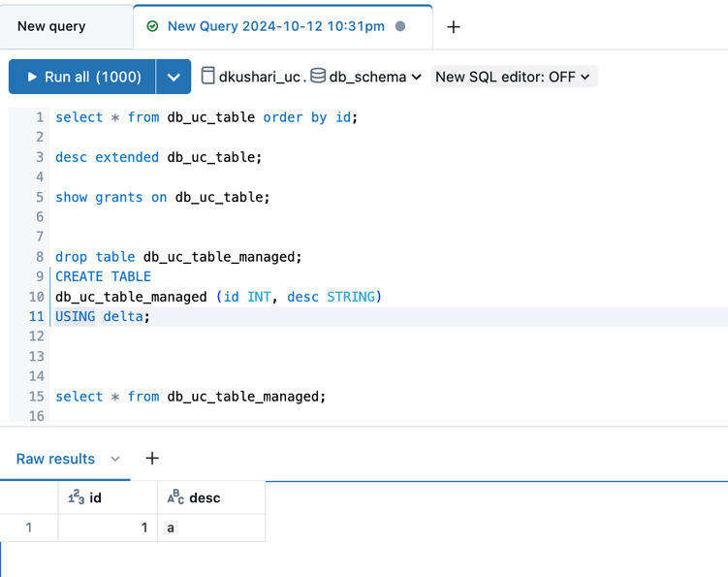Viewport: 728px width, 577px height.
Task: Click the id value cell in the first result row
Action: point(108,528)
